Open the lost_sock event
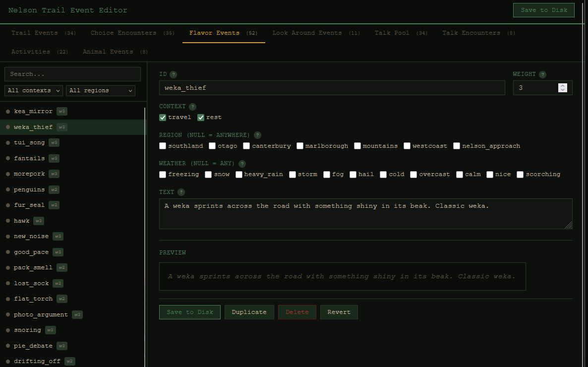Screen dimensions: 588x367 click(x=72, y=283)
